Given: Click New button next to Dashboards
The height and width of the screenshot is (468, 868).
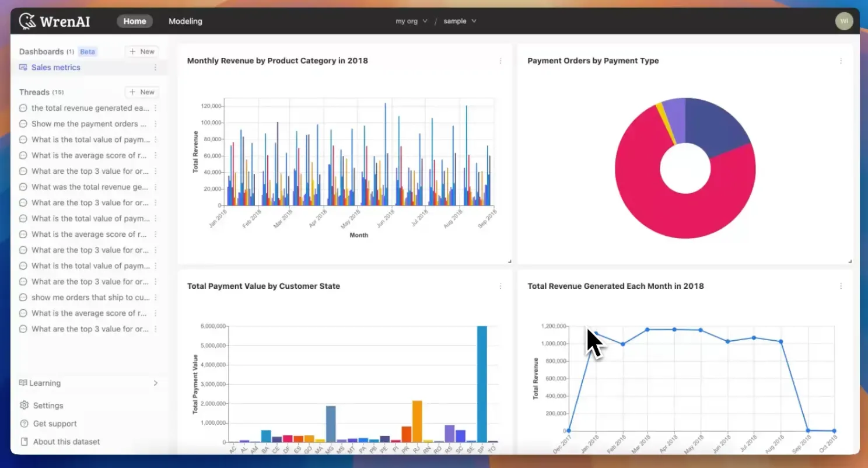Looking at the screenshot, I should [142, 51].
